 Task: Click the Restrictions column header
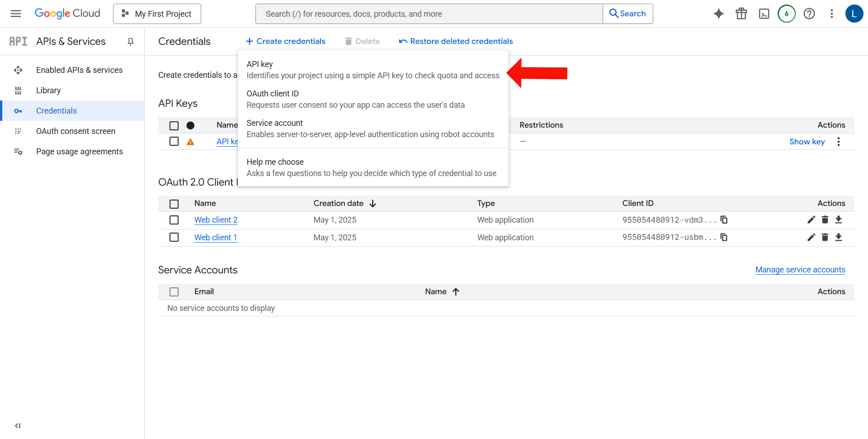541,125
